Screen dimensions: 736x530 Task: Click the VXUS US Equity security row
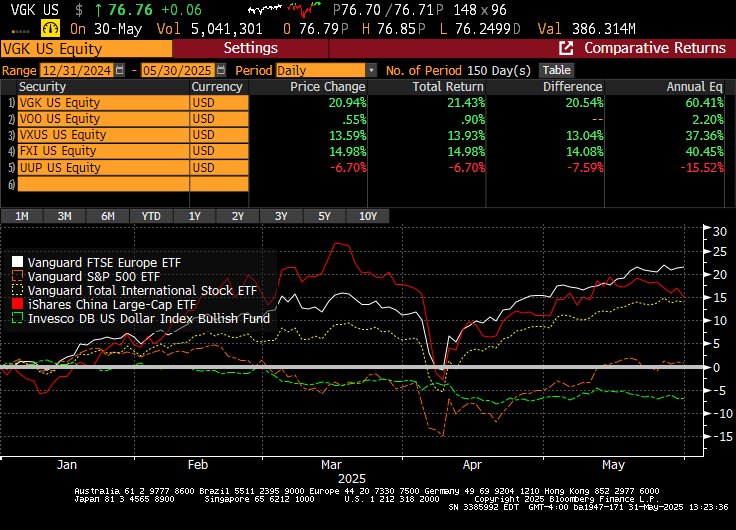(x=103, y=135)
